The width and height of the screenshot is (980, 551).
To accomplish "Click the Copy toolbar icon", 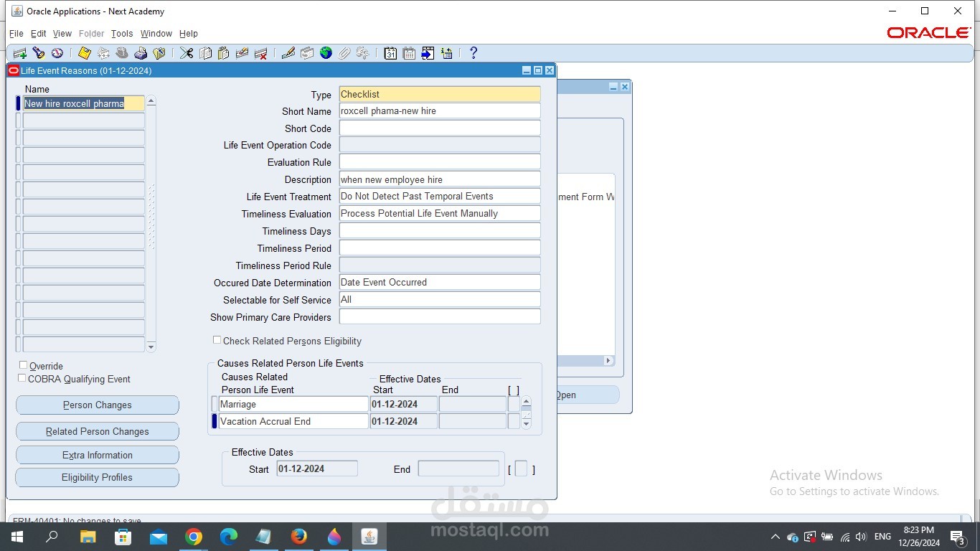I will (205, 53).
